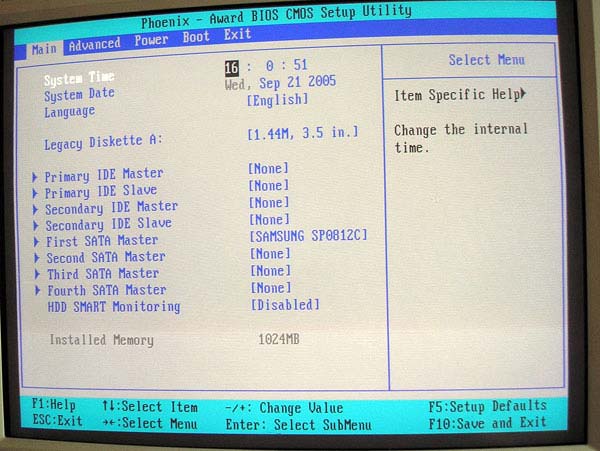The image size is (600, 451).
Task: Click the System Date label
Action: [79, 95]
